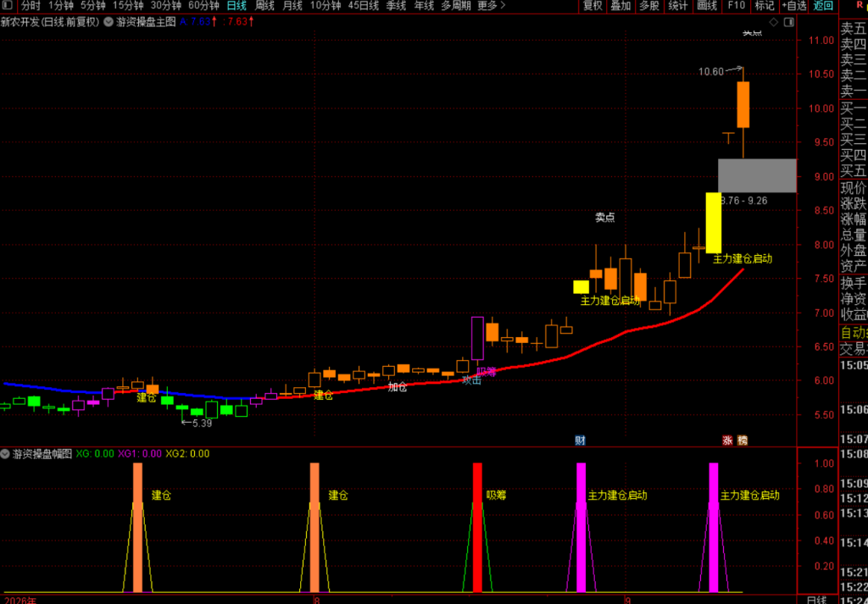
Task: Select the 10分钟 period tab
Action: (x=325, y=6)
